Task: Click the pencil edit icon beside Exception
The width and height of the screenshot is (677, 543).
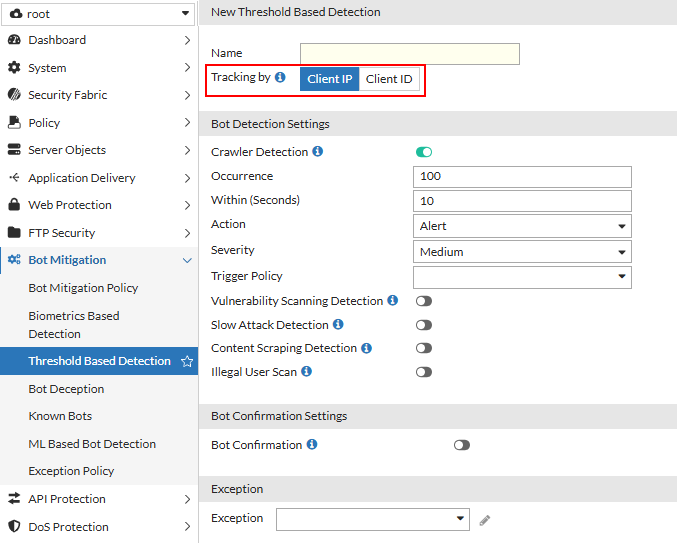Action: point(485,519)
